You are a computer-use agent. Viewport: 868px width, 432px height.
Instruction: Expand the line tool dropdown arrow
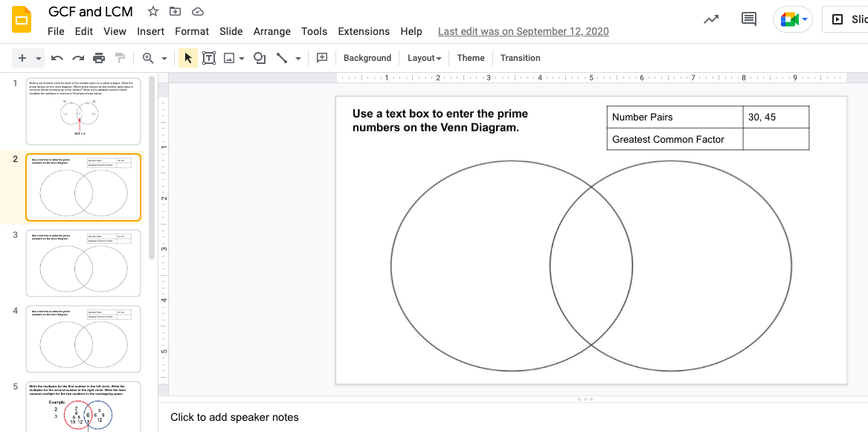point(298,58)
